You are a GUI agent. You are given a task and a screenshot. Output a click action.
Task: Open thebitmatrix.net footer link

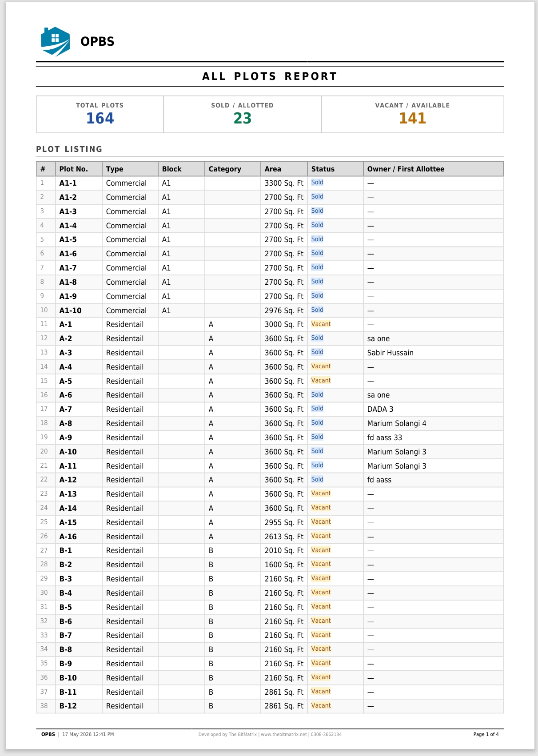point(284,735)
